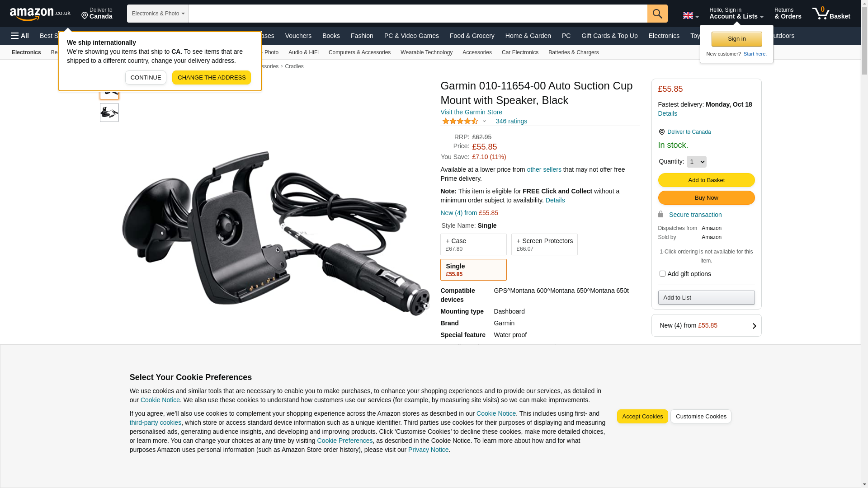Viewport: 868px width, 488px height.
Task: Expand the Electronics & Photo search category dropdown
Action: click(158, 14)
